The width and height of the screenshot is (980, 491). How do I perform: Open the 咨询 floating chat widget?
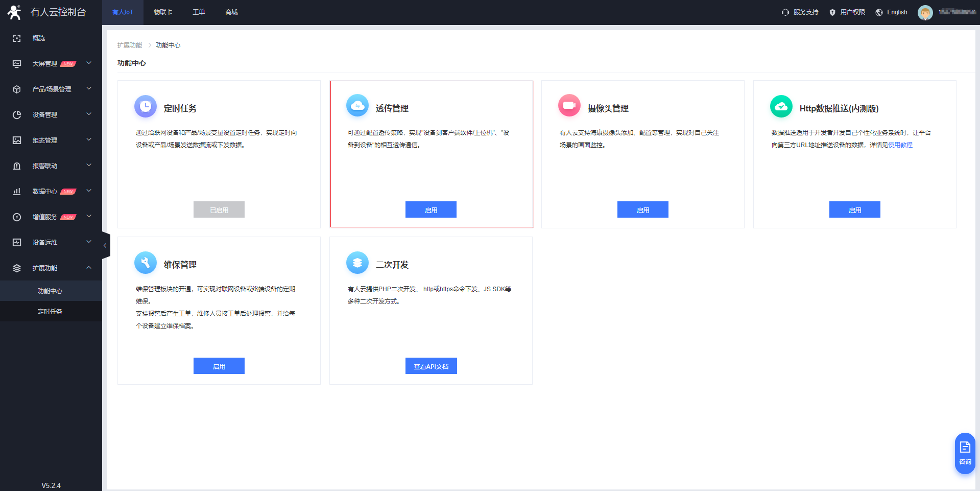point(965,453)
